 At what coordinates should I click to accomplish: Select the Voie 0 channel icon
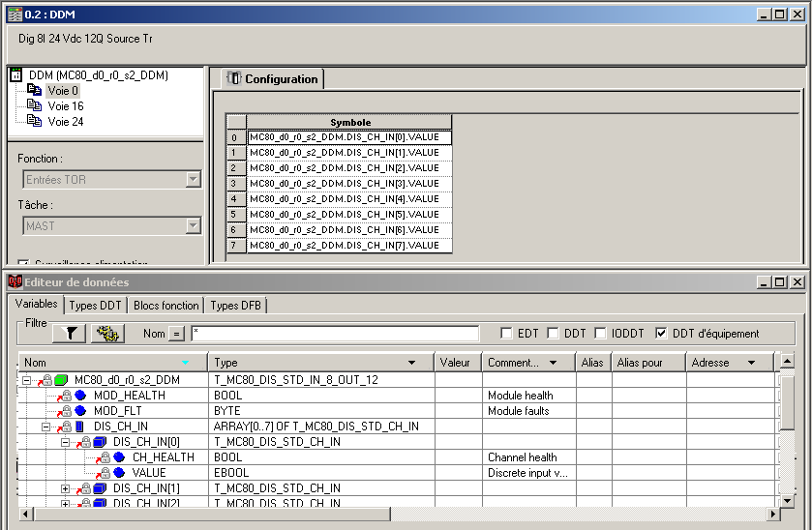pyautogui.click(x=35, y=90)
